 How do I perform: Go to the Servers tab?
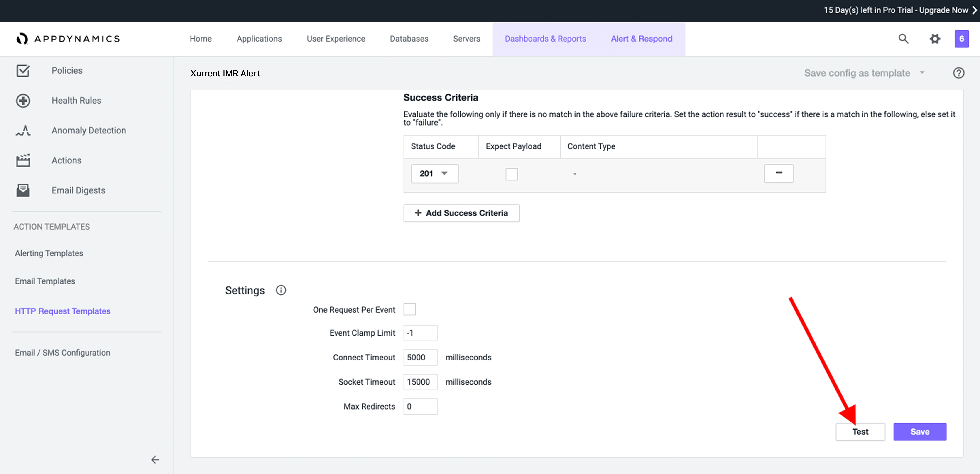[466, 38]
